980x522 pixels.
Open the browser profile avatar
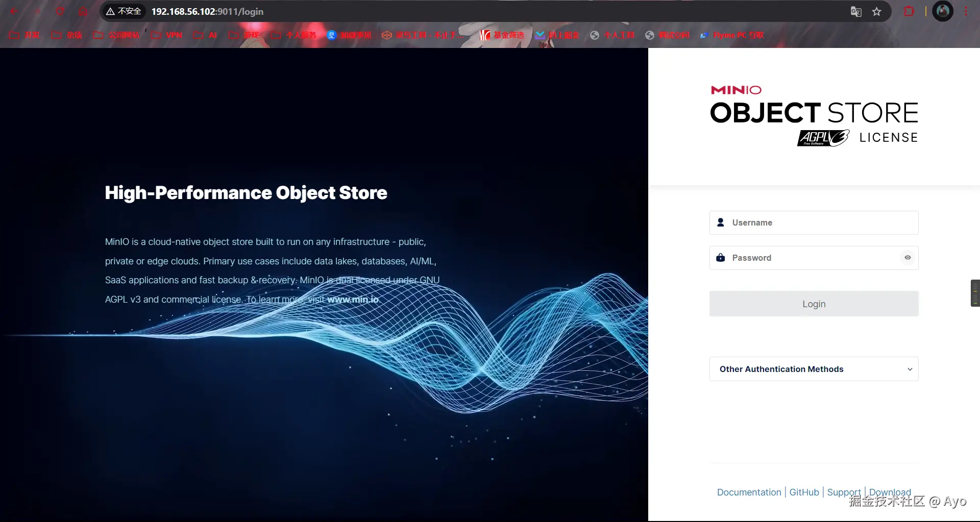click(943, 11)
